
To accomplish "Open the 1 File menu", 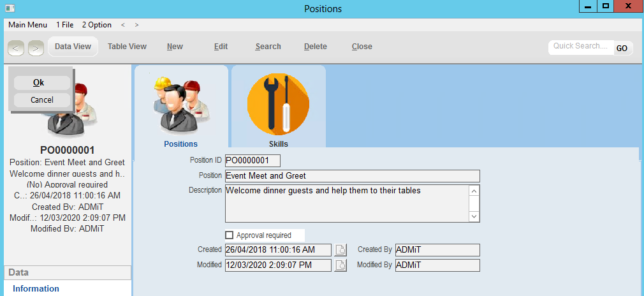I will pyautogui.click(x=64, y=25).
